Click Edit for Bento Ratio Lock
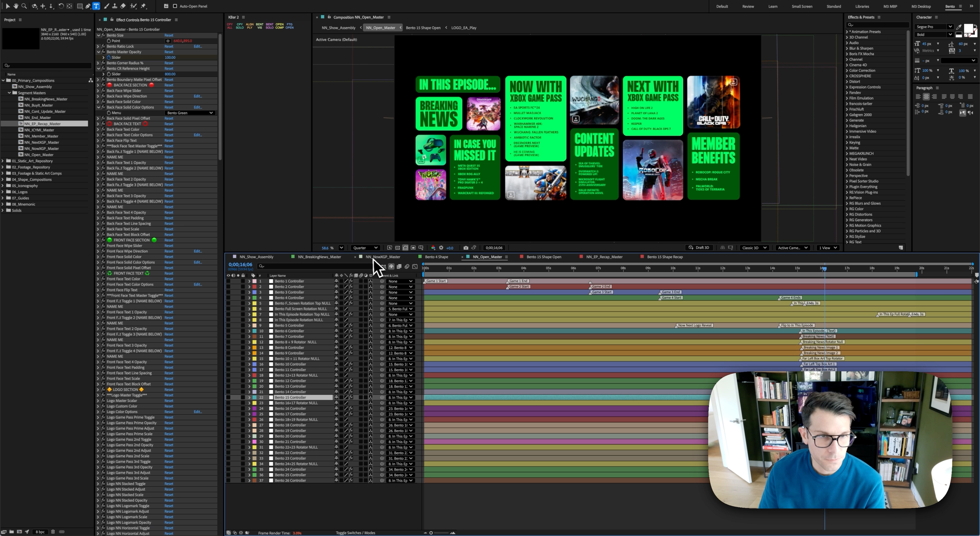This screenshot has width=980, height=536. [x=197, y=46]
